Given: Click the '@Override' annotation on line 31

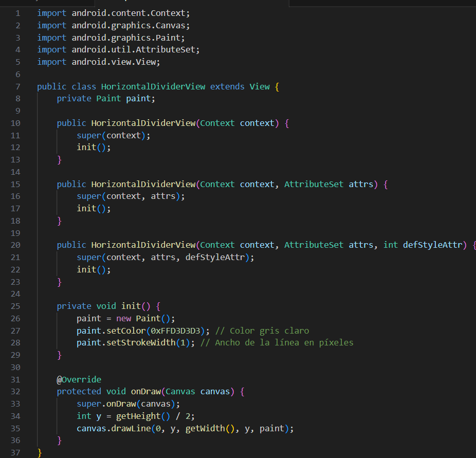Looking at the screenshot, I should point(79,380).
